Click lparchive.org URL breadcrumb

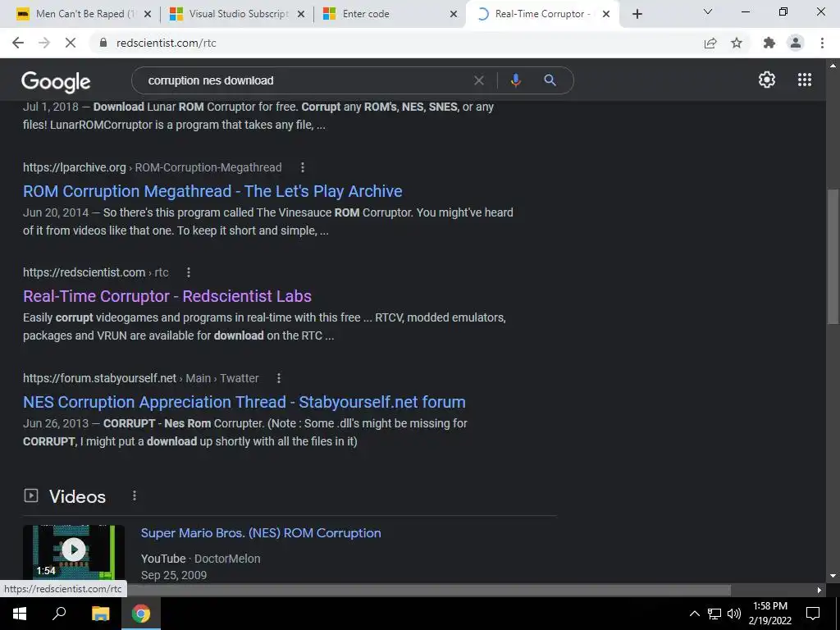152,167
